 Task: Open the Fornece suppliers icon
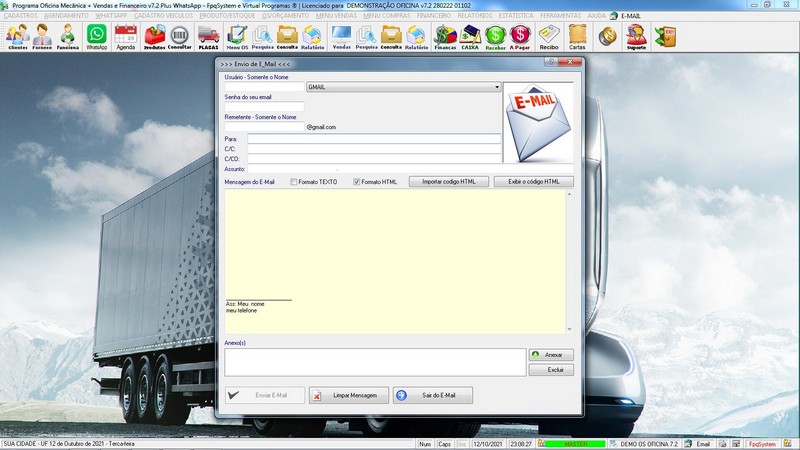tap(42, 37)
